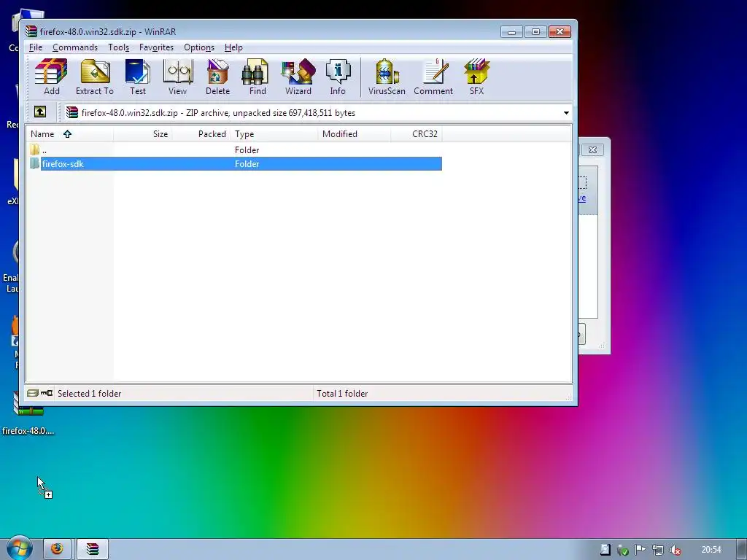Open the network tray icon
The image size is (747, 560).
click(x=657, y=550)
